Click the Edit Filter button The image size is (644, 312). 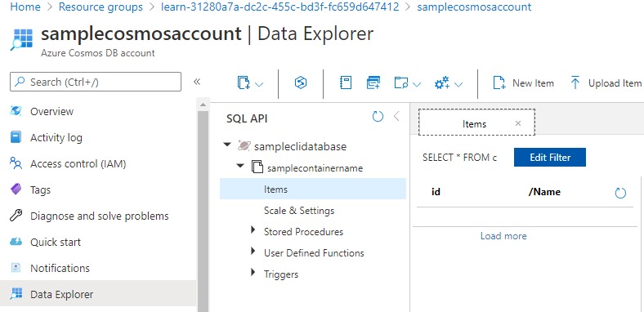[x=549, y=158]
